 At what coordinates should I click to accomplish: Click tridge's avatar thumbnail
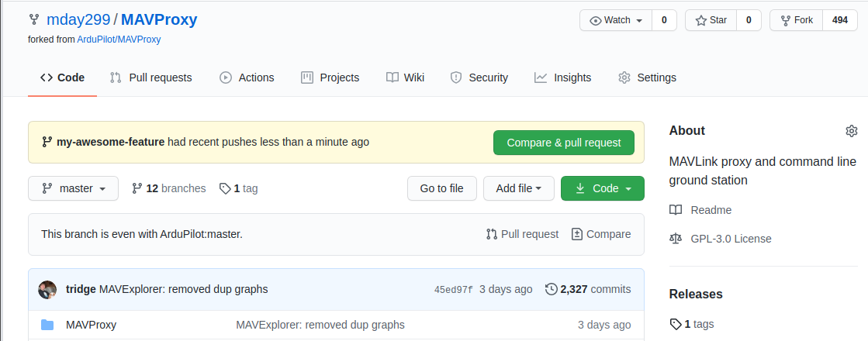pyautogui.click(x=47, y=290)
